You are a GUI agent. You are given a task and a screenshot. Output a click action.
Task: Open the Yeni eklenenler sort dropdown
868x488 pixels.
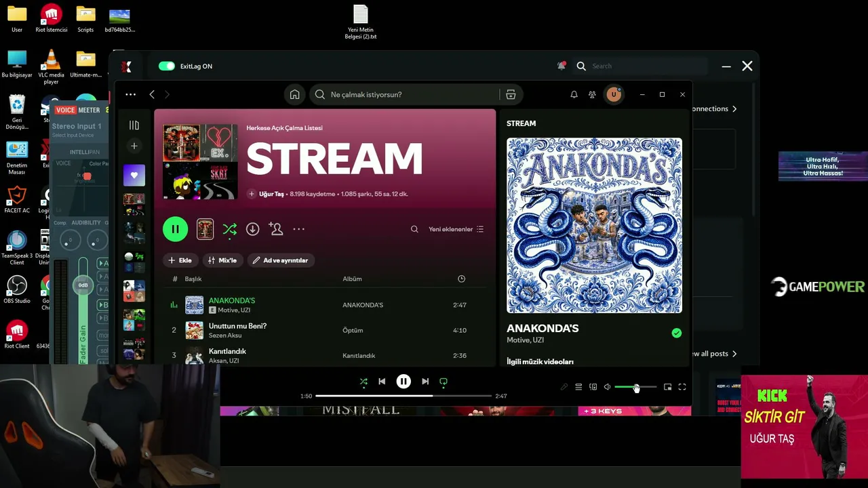click(456, 229)
